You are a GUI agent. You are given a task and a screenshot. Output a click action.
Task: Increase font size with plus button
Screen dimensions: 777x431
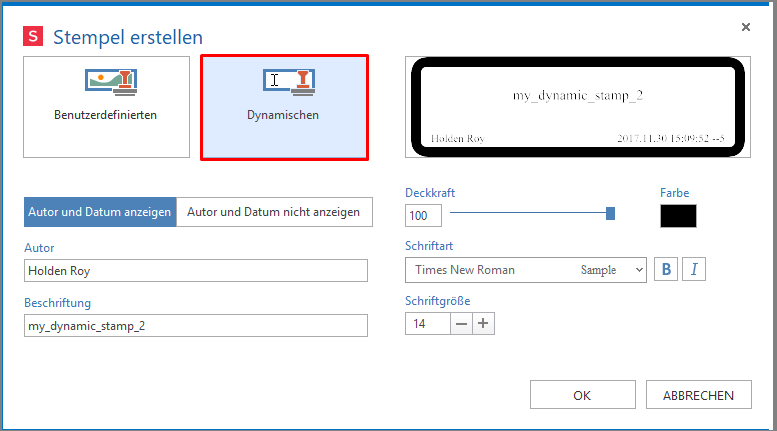[483, 324]
